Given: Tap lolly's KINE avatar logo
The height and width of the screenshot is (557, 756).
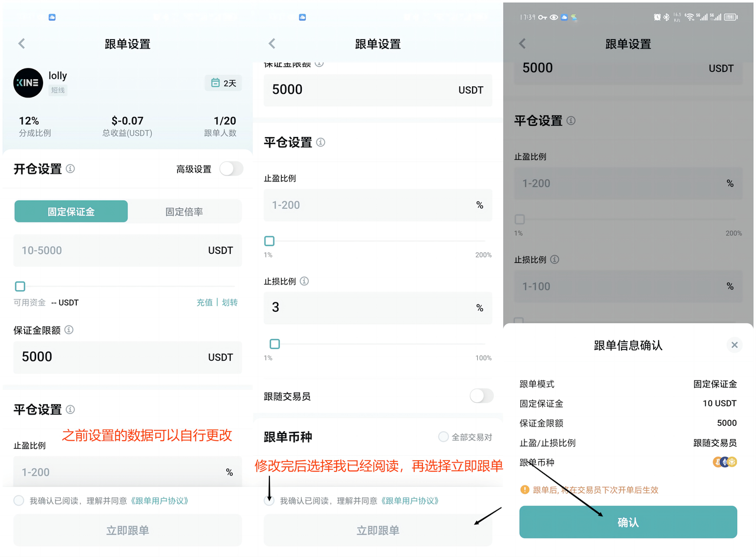Looking at the screenshot, I should pyautogui.click(x=28, y=83).
